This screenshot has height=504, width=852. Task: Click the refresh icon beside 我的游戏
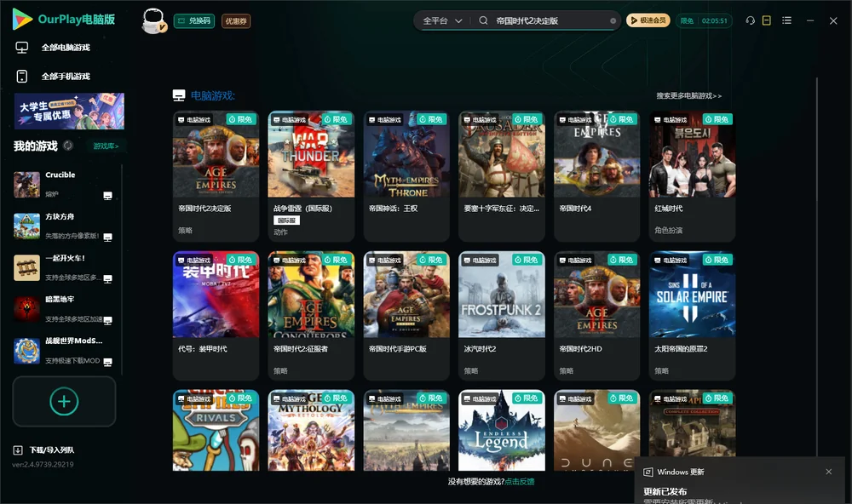click(68, 146)
